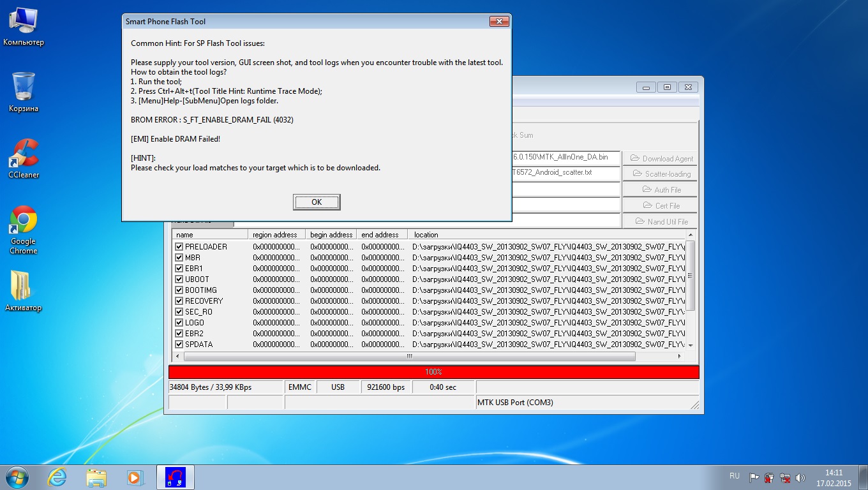Click the Nand Util File button
Image resolution: width=868 pixels, height=490 pixels.
660,221
